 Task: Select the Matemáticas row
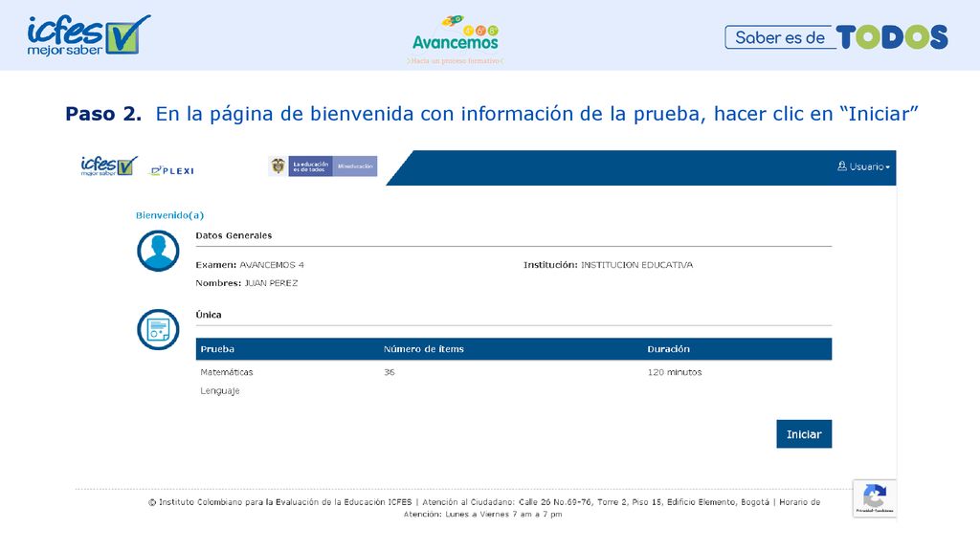(514, 372)
